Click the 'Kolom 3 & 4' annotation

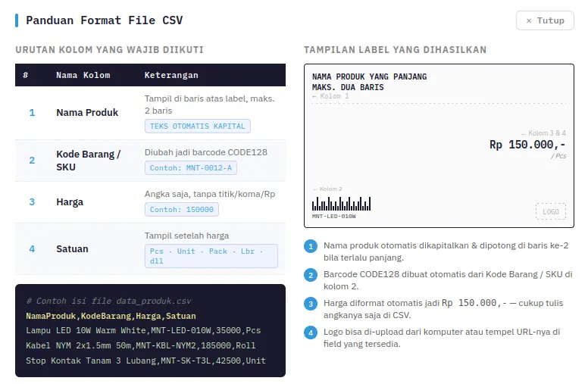544,133
